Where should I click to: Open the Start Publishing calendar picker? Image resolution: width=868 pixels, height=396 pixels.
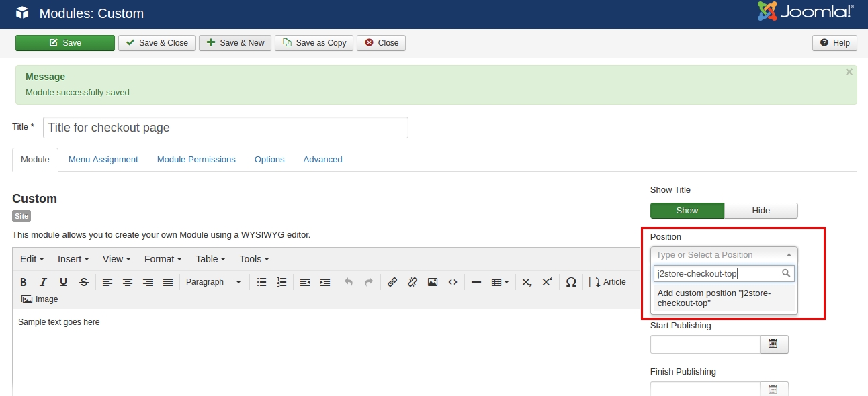coord(773,344)
